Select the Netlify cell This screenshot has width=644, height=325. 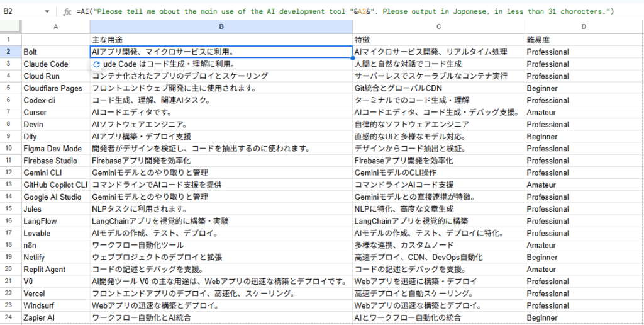tap(56, 258)
